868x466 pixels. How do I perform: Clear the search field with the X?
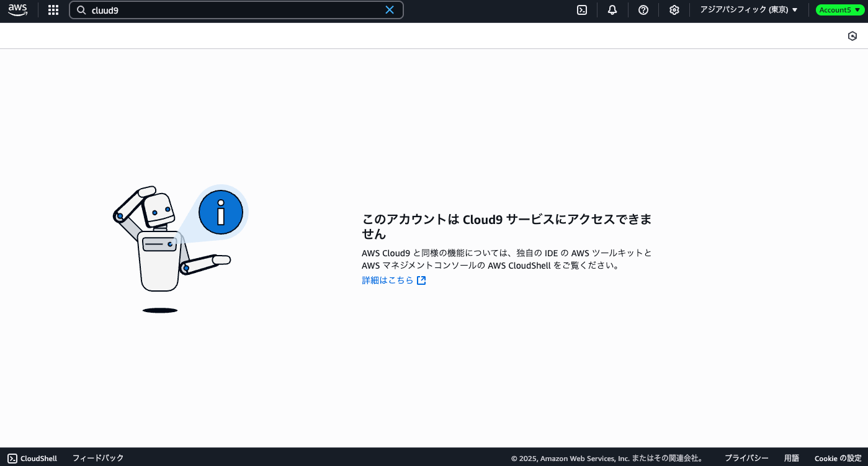click(390, 10)
